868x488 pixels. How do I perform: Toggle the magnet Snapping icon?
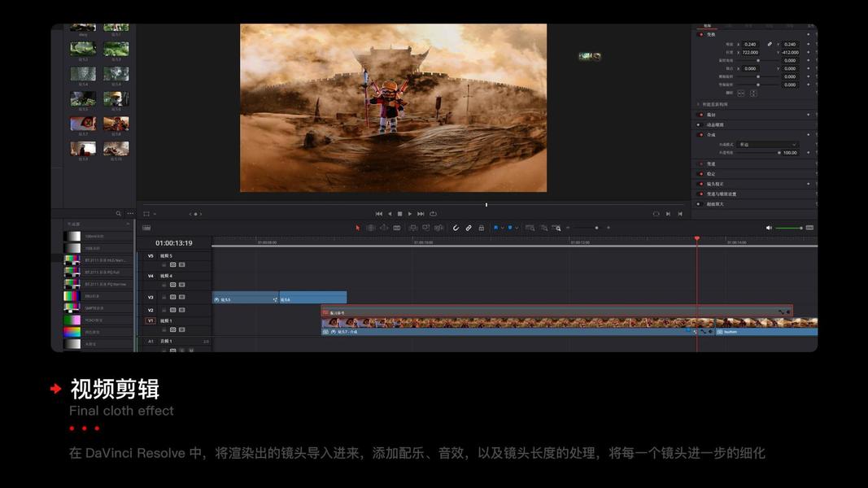click(456, 228)
